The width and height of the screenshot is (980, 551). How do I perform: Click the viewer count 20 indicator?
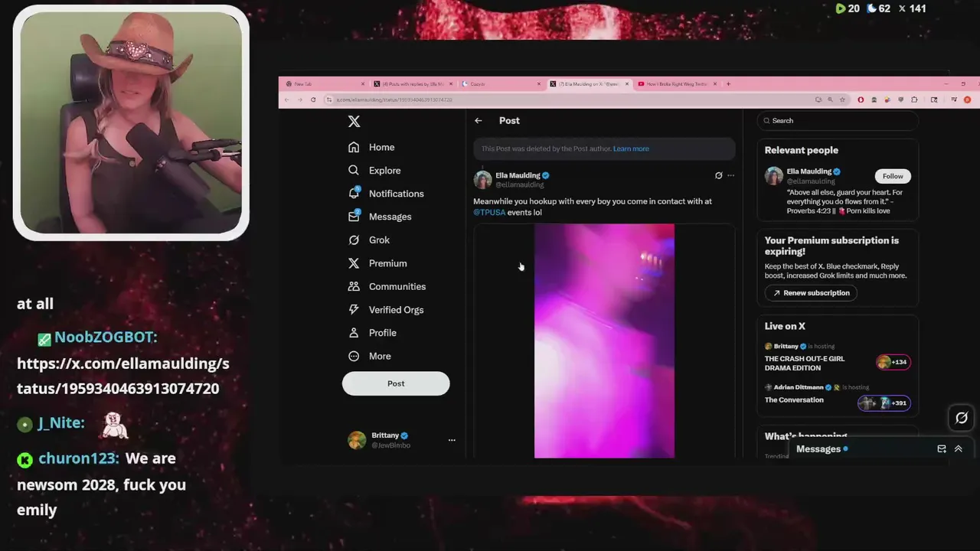[x=848, y=8]
